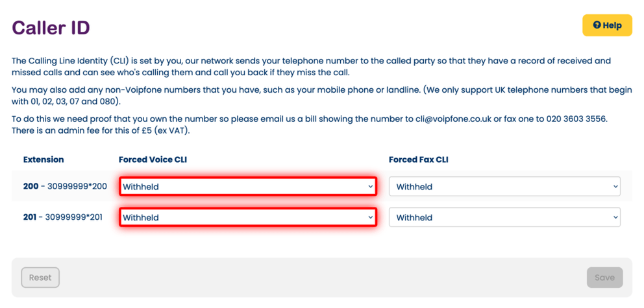The width and height of the screenshot is (644, 308).
Task: Click the question mark icon on Help
Action: click(597, 25)
